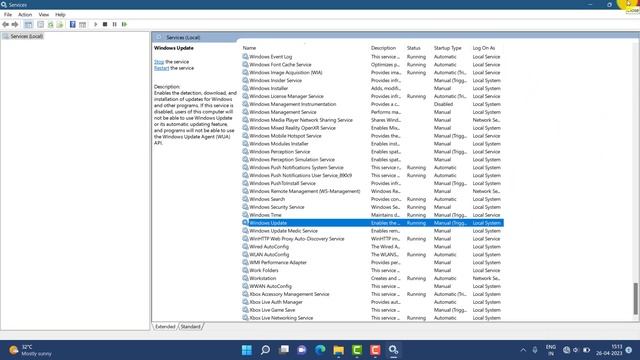Screen dimensions: 640x360
Task: Select the Workstation service
Action: (372, 278)
